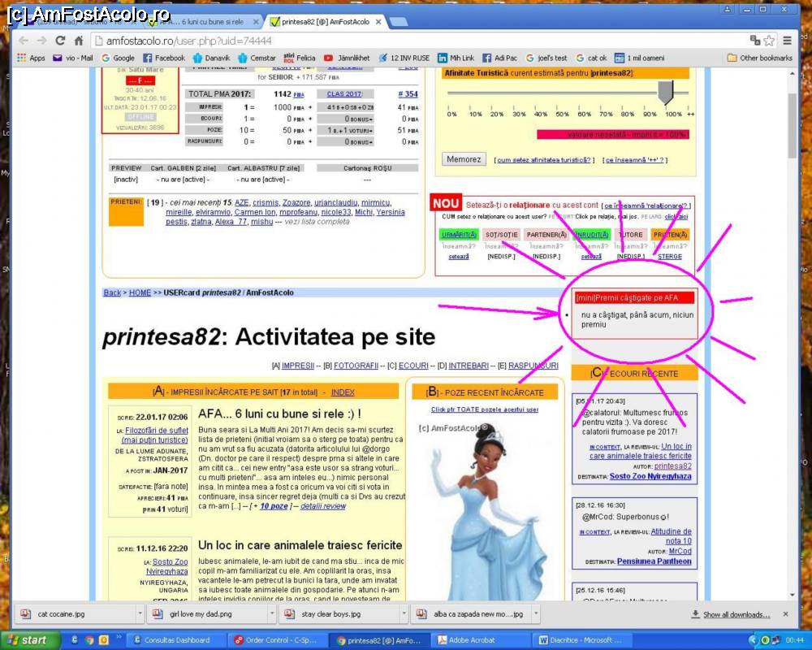Close the downloads bar
Screen dimensions: 812x650
pos(785,613)
